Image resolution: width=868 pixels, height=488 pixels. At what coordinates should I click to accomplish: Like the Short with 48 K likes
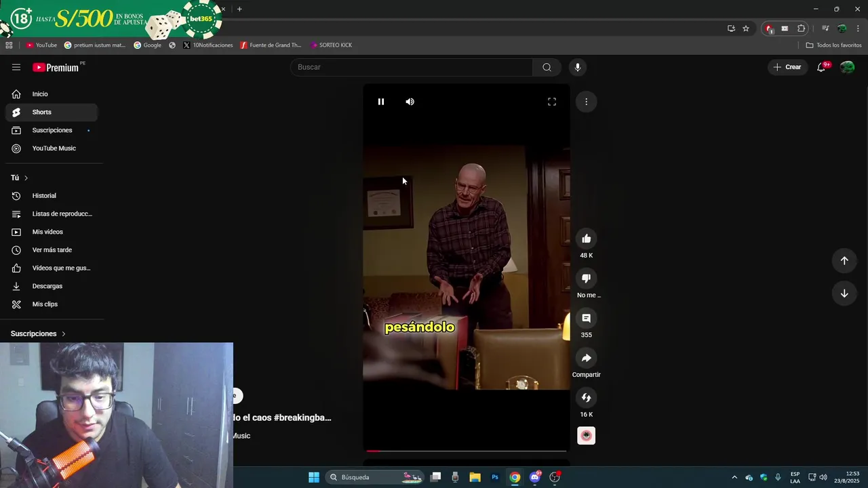586,239
